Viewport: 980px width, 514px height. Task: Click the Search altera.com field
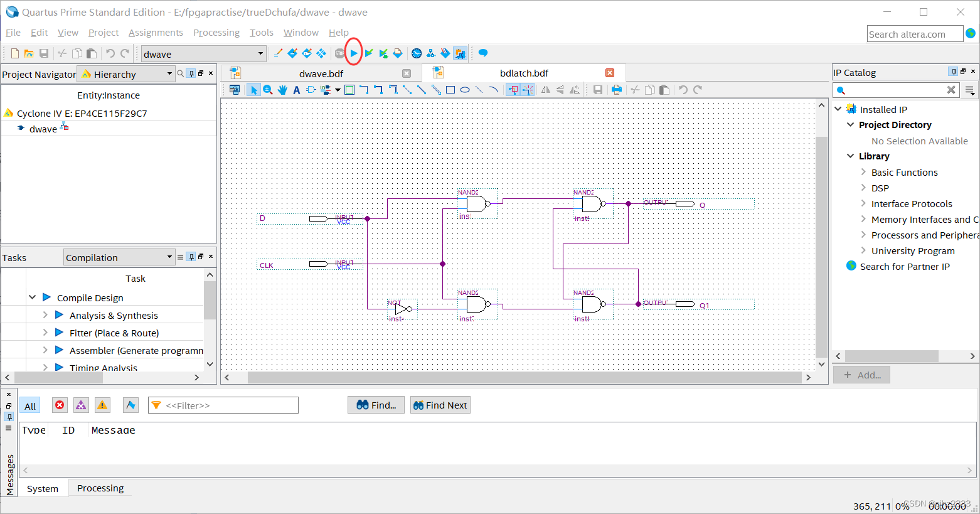click(x=915, y=34)
